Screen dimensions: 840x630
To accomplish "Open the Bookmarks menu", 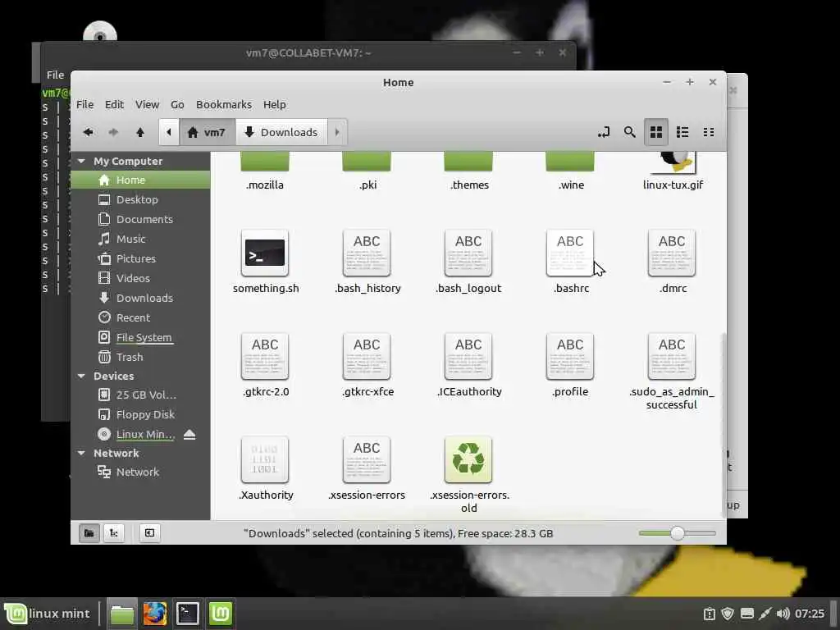I will coord(223,104).
